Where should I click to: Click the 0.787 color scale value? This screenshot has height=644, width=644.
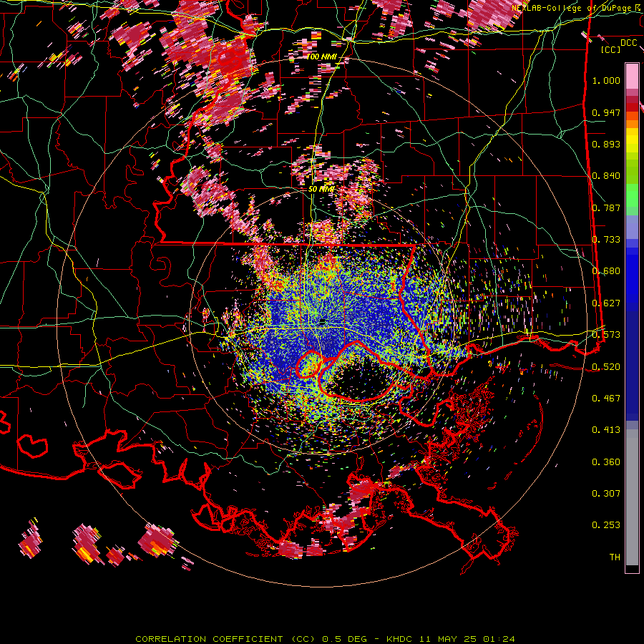[x=606, y=208]
